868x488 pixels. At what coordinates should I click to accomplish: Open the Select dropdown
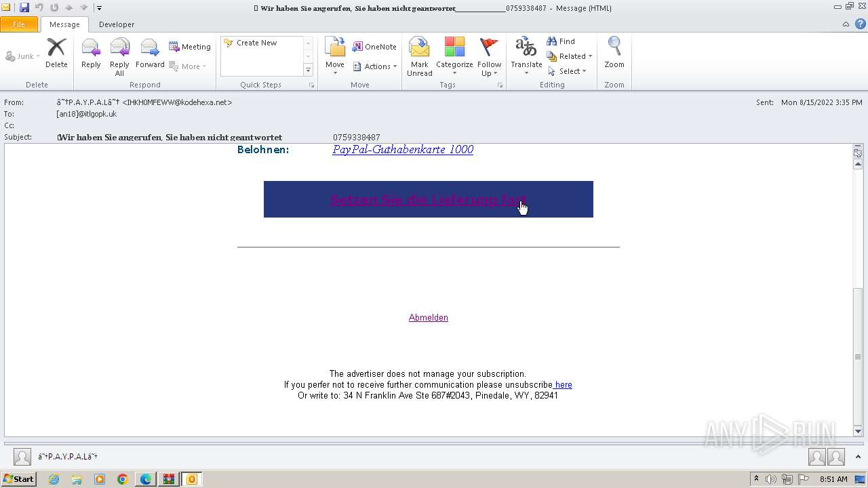click(x=567, y=71)
